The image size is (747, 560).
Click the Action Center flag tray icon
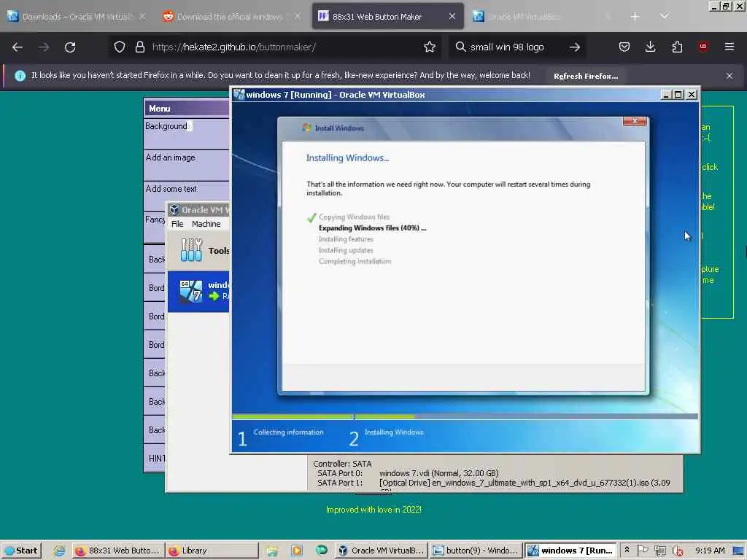(x=642, y=550)
